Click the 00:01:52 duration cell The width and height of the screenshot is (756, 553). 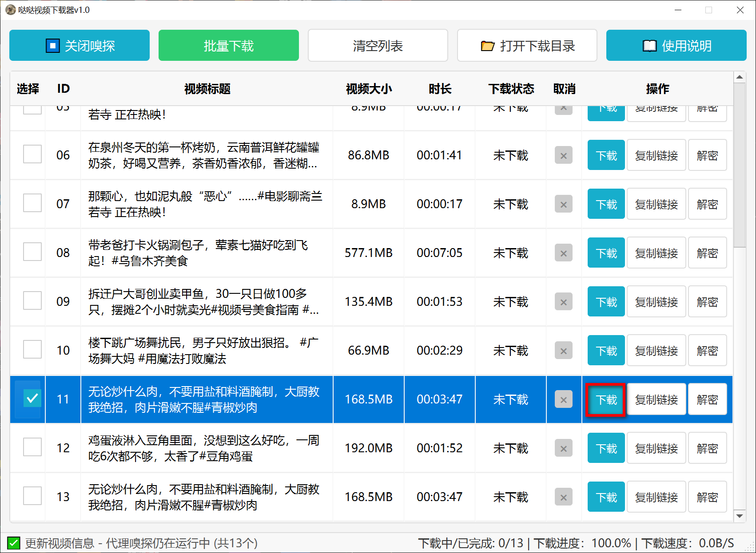pyautogui.click(x=440, y=448)
